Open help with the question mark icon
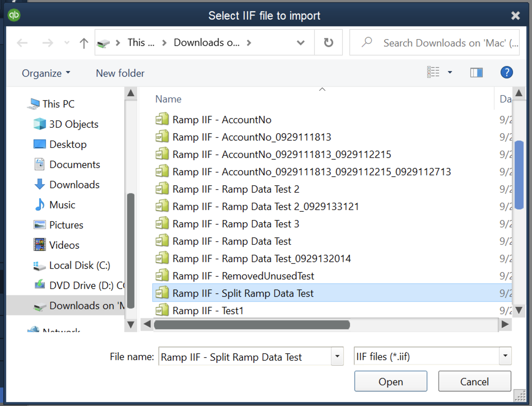 click(x=507, y=72)
